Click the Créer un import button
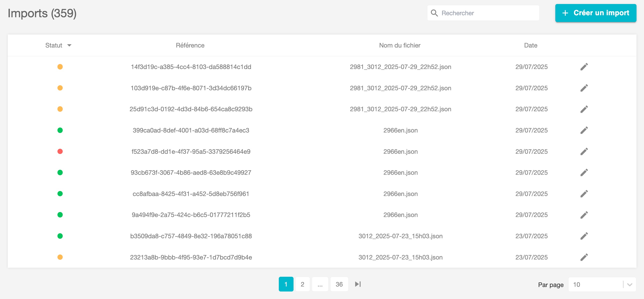The width and height of the screenshot is (644, 299). 596,13
